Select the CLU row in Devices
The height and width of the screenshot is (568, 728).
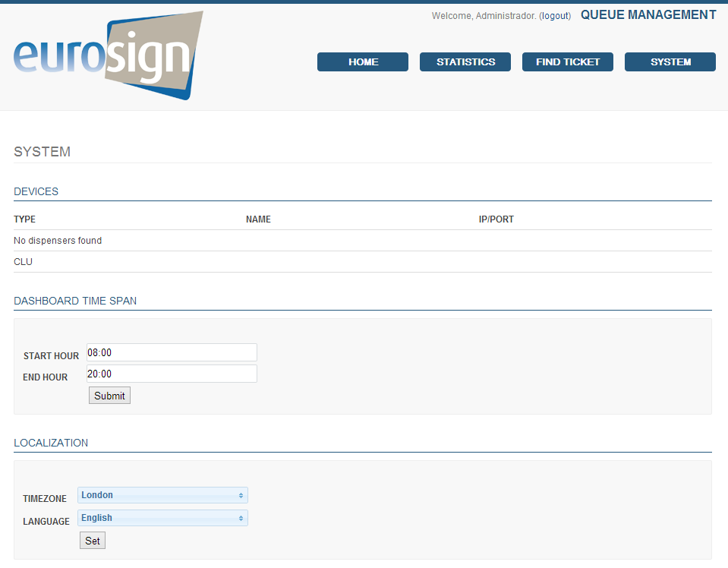point(24,262)
